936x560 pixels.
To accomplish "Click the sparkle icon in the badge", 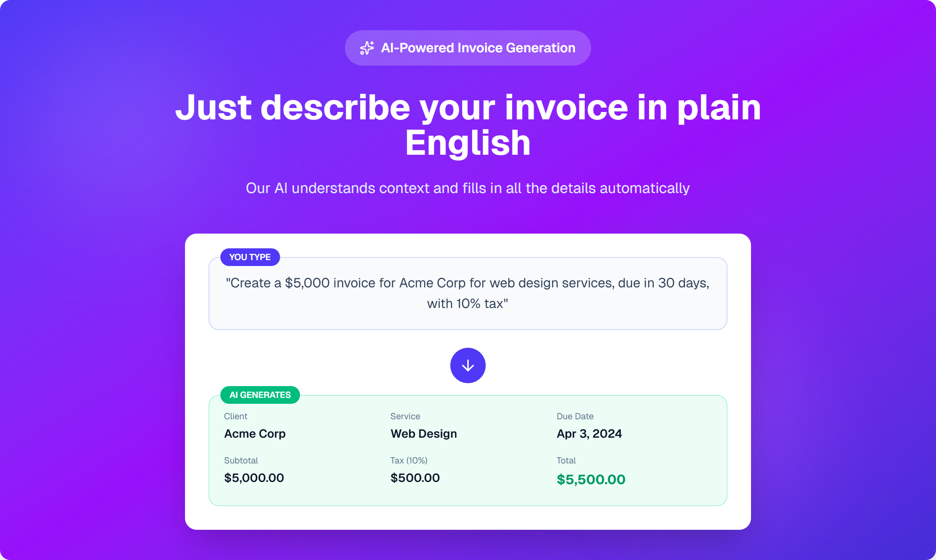I will (366, 48).
